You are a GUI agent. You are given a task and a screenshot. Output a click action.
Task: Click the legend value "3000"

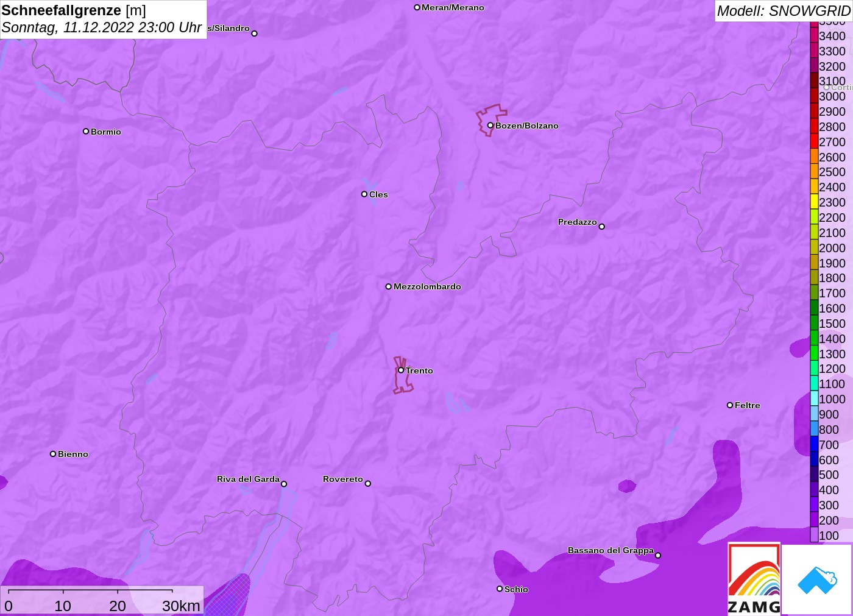point(832,96)
